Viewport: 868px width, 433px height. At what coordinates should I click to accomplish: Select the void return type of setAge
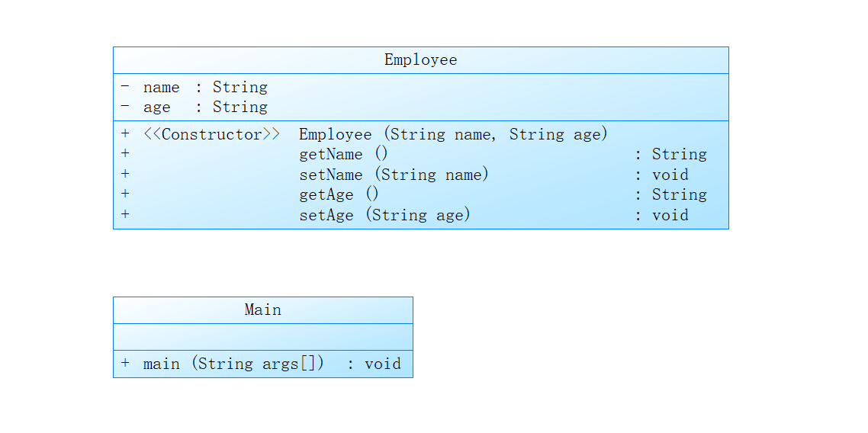coord(670,216)
